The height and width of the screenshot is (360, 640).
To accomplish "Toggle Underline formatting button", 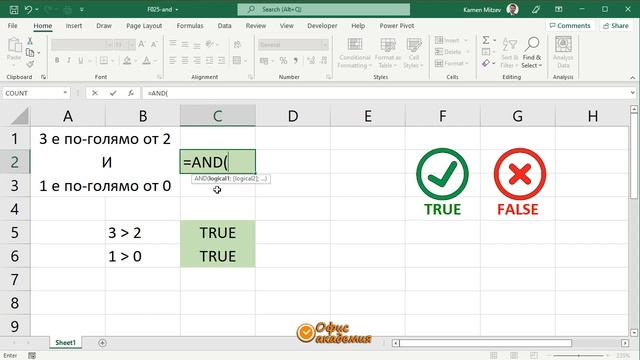I will (x=80, y=60).
